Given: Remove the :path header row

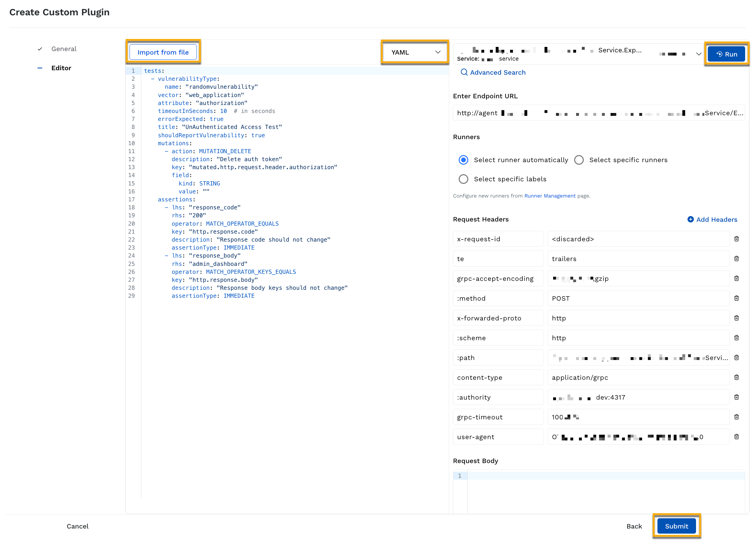Looking at the screenshot, I should tap(737, 357).
